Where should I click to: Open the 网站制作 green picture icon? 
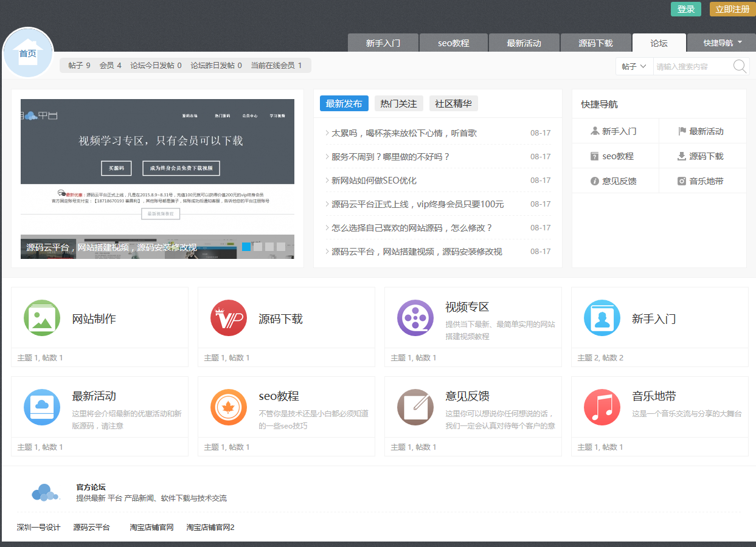42,318
